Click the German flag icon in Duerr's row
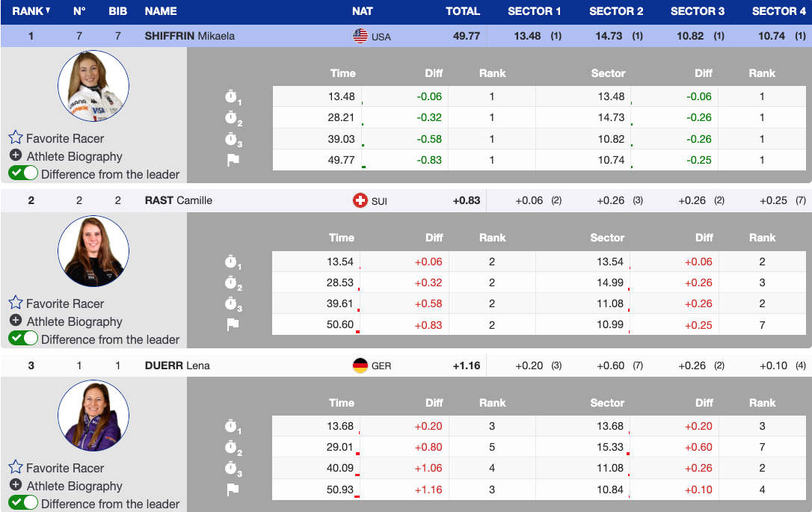Viewport: 812px width, 512px height. 360,366
